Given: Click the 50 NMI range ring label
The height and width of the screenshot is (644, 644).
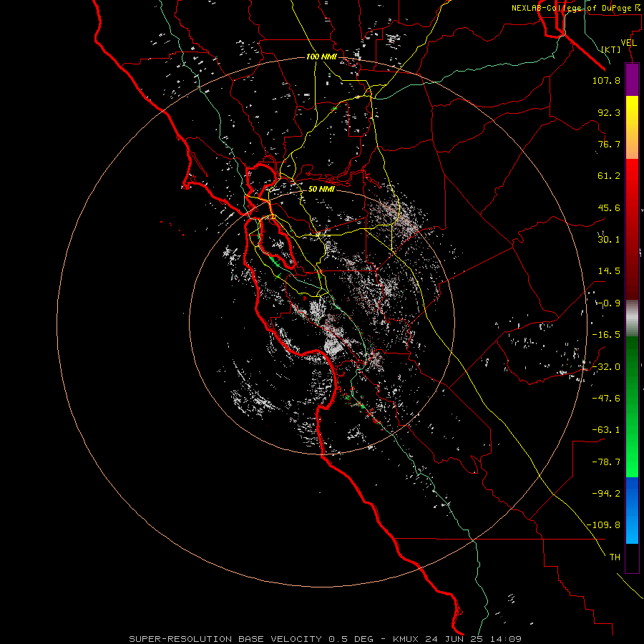Looking at the screenshot, I should (321, 190).
